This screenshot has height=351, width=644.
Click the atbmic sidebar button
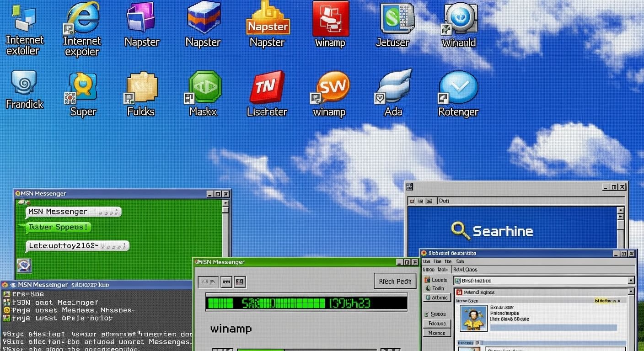pos(437,298)
